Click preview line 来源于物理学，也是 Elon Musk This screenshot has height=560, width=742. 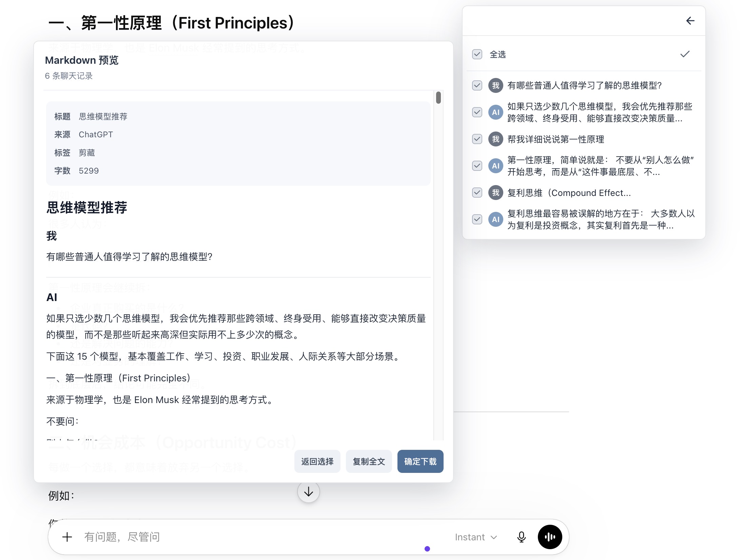[x=160, y=400]
